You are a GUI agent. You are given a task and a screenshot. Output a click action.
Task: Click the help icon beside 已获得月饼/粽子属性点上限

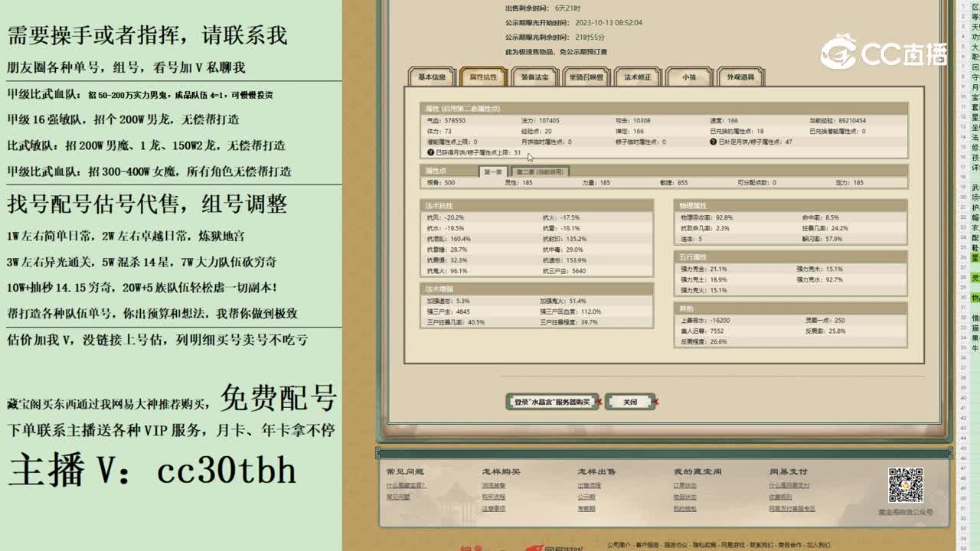(430, 152)
